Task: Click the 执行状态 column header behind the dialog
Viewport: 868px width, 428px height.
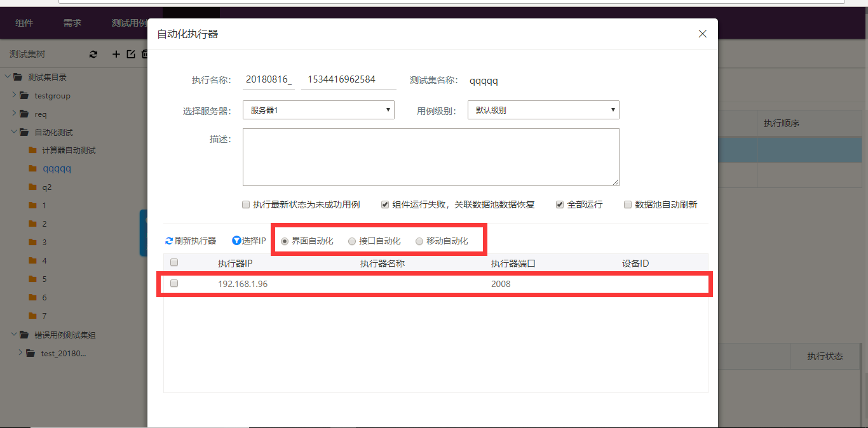Action: coord(825,357)
